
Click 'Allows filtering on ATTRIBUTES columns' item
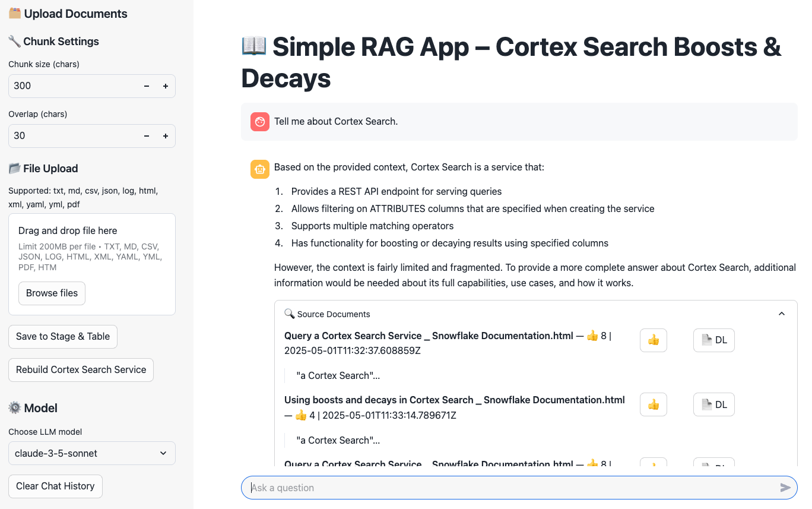click(472, 209)
